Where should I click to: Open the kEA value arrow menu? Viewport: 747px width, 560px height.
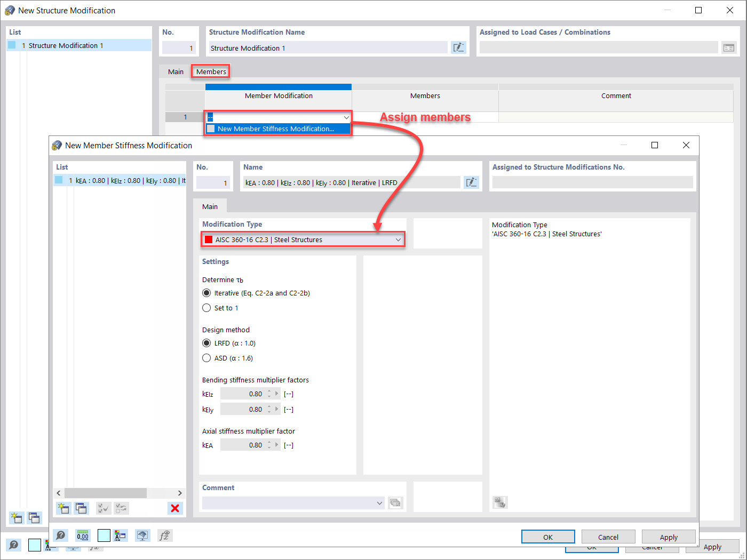click(x=277, y=445)
